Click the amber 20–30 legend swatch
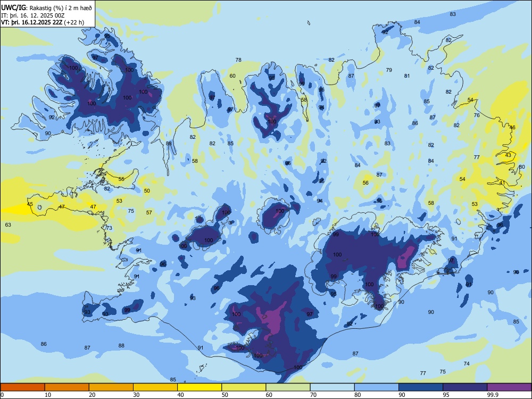Viewport: 532px width, 399px height. 111,387
